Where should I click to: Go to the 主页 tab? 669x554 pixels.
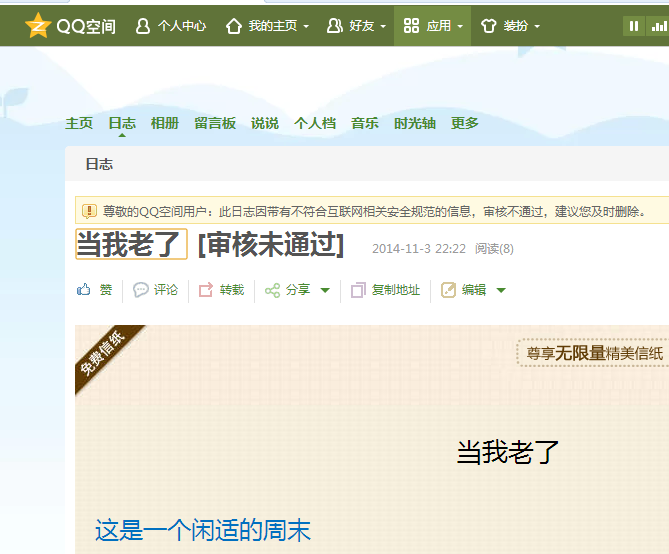point(79,123)
